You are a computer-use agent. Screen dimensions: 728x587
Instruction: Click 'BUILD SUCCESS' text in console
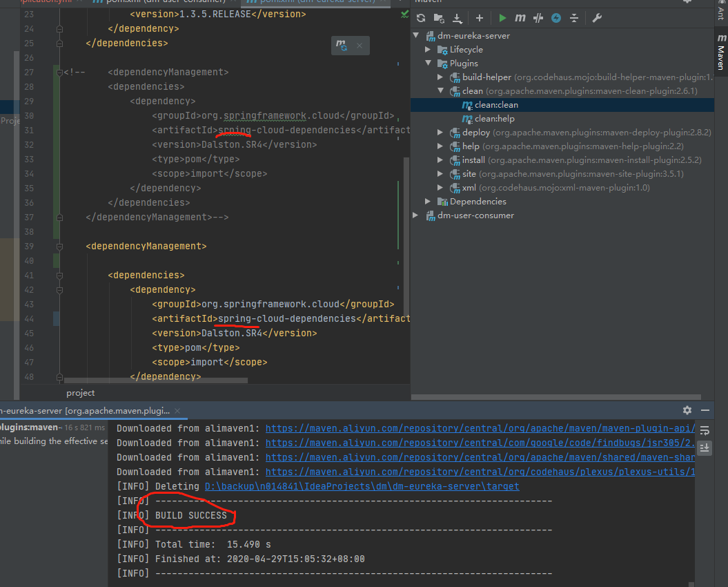[191, 515]
